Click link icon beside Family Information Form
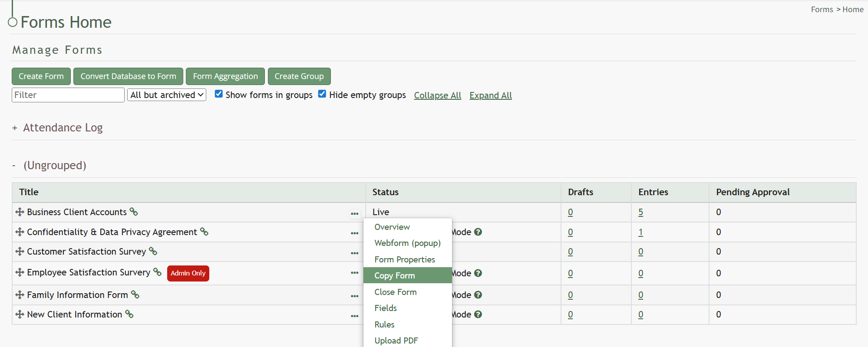 point(135,295)
